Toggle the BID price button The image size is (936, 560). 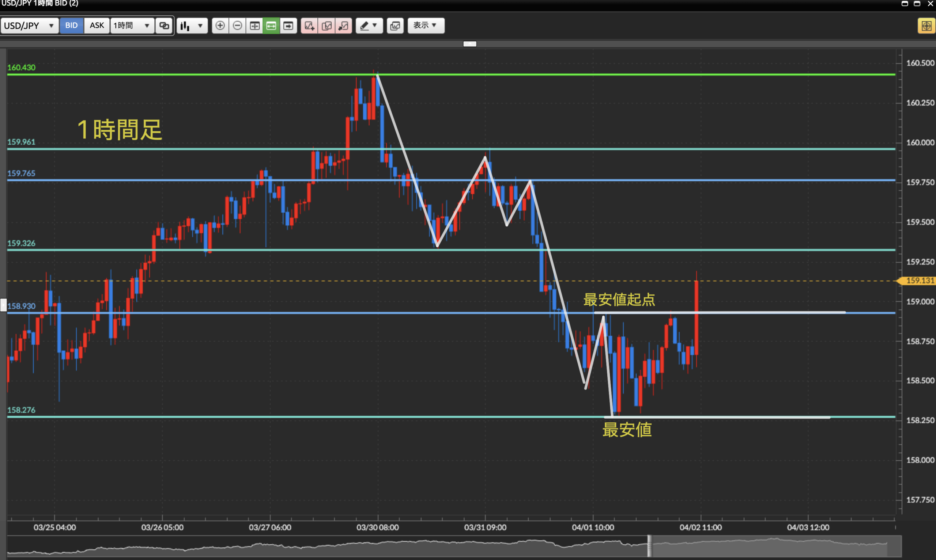71,26
